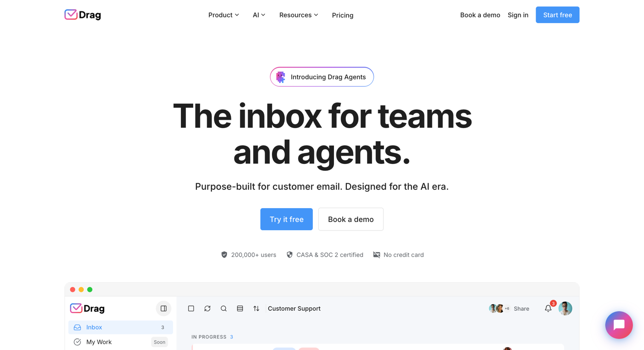Click the team member avatars group

[x=499, y=309]
